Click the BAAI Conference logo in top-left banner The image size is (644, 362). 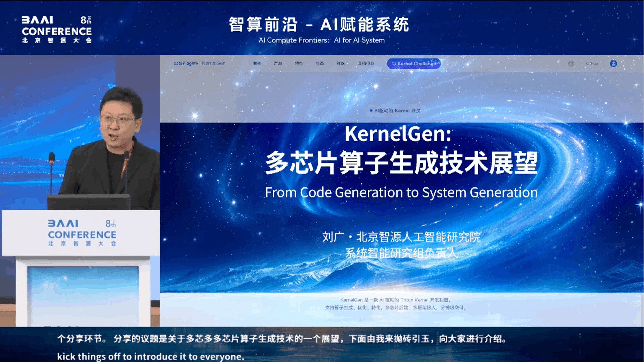[57, 30]
